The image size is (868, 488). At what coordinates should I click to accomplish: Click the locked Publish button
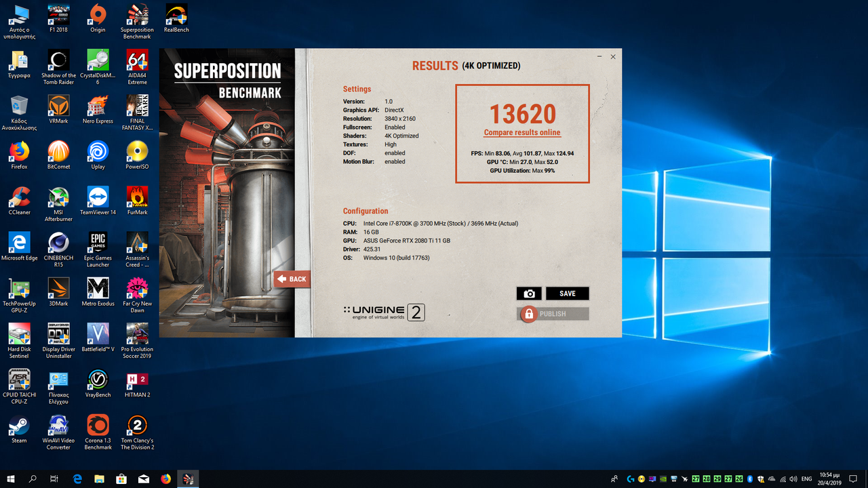pos(553,314)
